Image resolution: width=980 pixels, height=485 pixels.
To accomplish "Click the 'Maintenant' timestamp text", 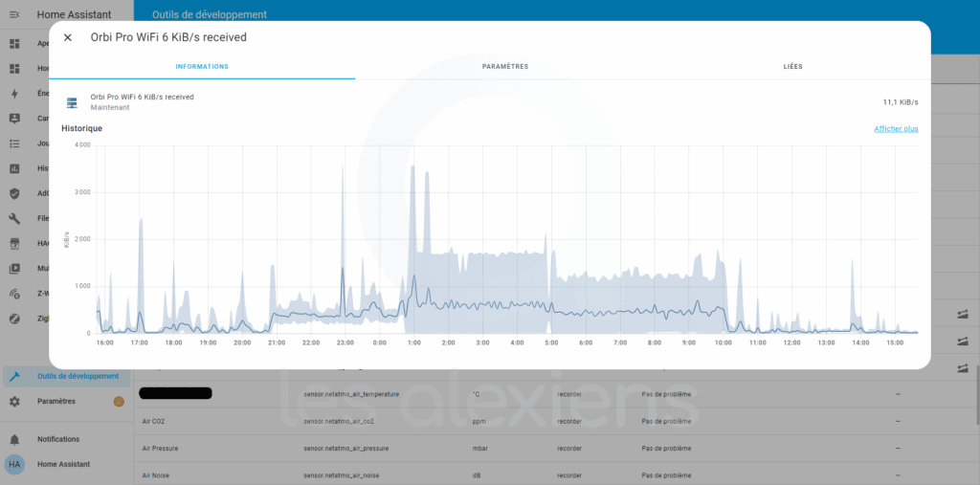I will (110, 107).
